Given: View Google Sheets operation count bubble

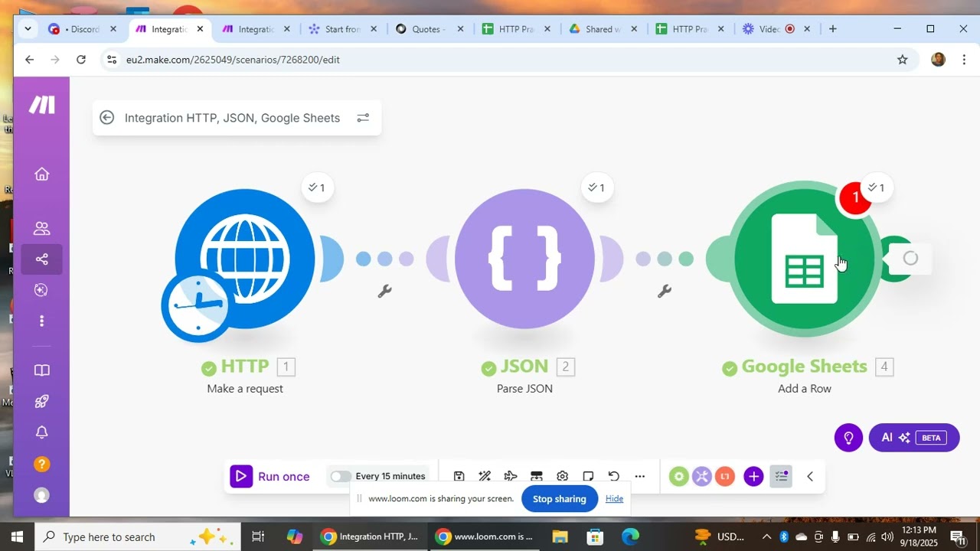Looking at the screenshot, I should [x=877, y=187].
